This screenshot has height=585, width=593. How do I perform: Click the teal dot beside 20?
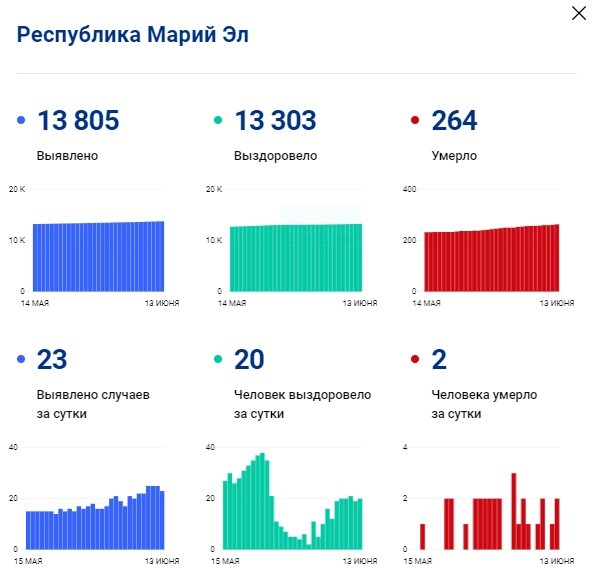218,359
